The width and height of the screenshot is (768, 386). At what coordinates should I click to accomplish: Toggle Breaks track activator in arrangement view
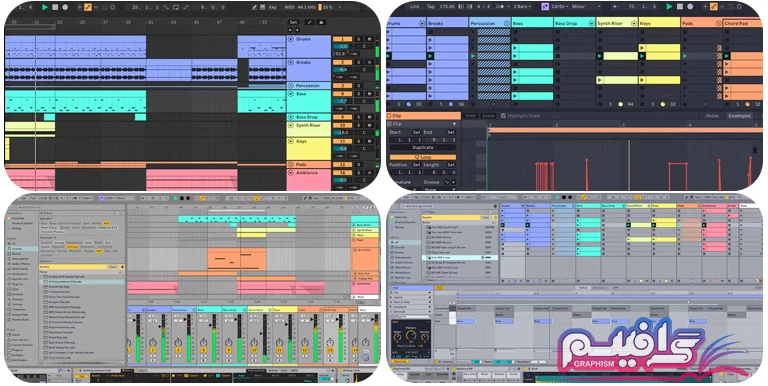click(342, 63)
